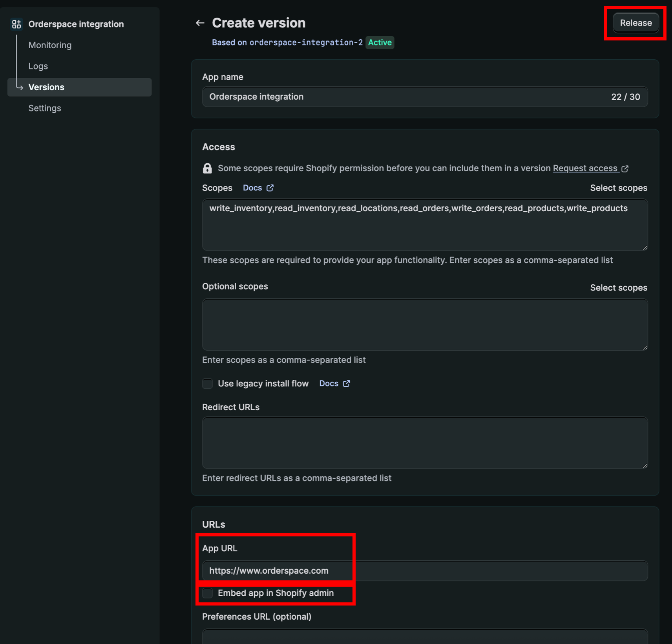Click the 22 / 30 character counter
The width and height of the screenshot is (672, 644).
pos(626,97)
